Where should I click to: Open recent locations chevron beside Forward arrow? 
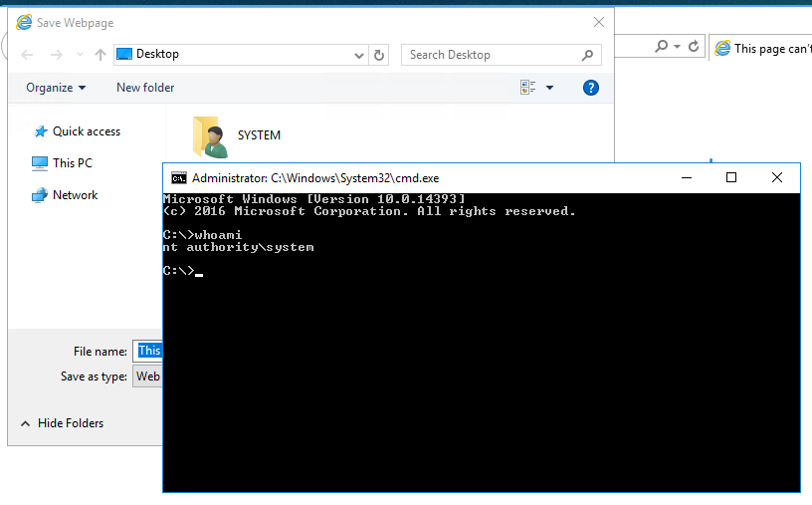point(80,55)
